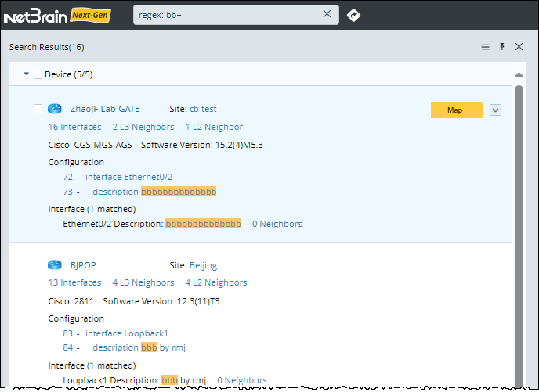Click the ZhaoJF-Lab-GATE router icon
539x392 pixels.
(x=54, y=110)
